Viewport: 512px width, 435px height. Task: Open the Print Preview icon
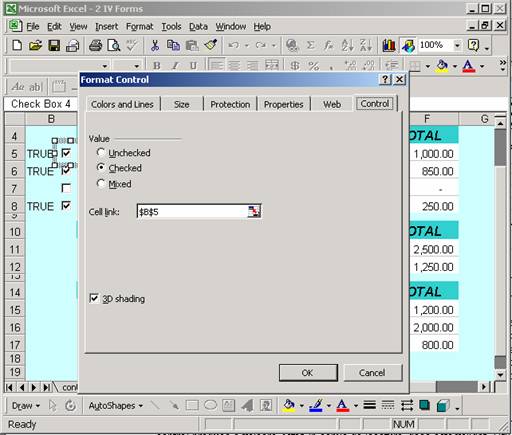[x=114, y=45]
